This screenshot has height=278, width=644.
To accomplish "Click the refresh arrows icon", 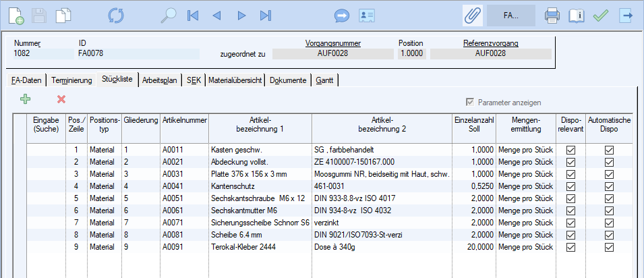I will click(116, 15).
